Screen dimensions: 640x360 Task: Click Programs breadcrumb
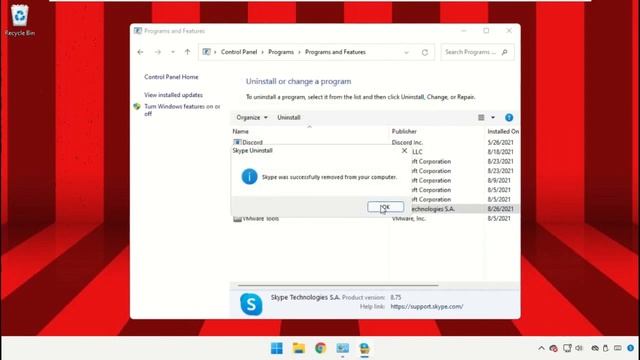click(281, 52)
